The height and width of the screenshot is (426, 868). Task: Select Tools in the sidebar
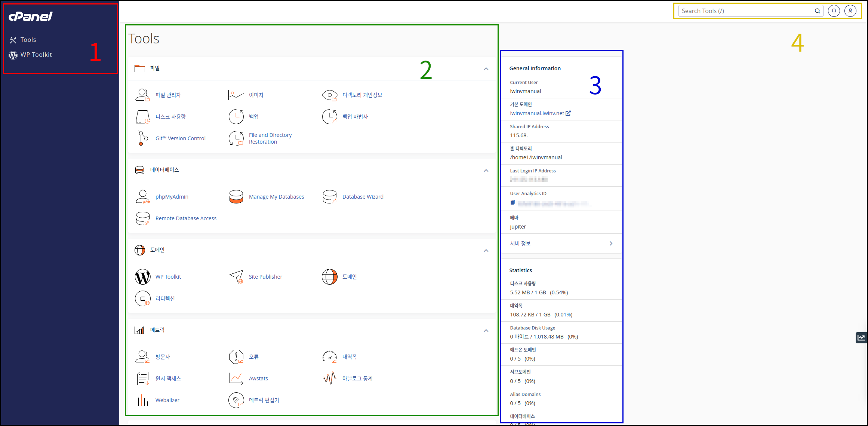pos(28,40)
